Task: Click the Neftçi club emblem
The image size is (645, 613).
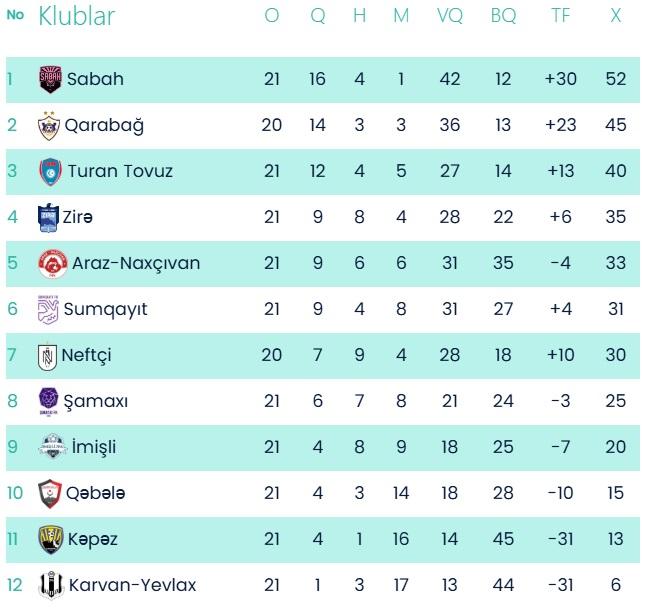Action: (x=48, y=355)
